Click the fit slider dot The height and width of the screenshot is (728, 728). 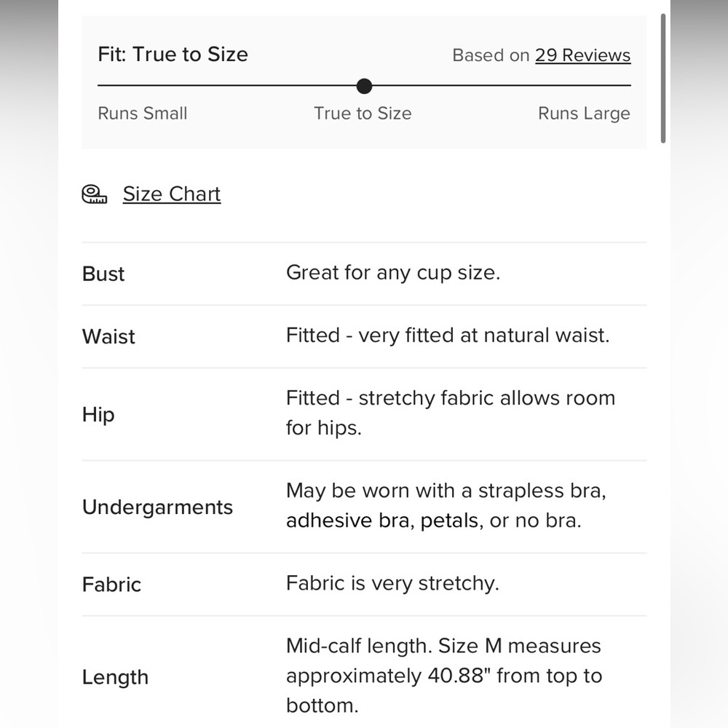(365, 86)
